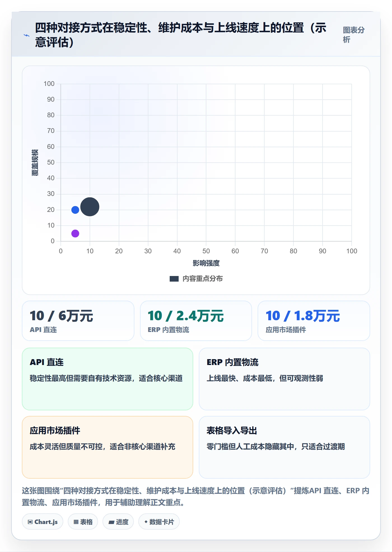Image resolution: width=392 pixels, height=552 pixels.
Task: Click the 进度 tag
Action: [118, 522]
